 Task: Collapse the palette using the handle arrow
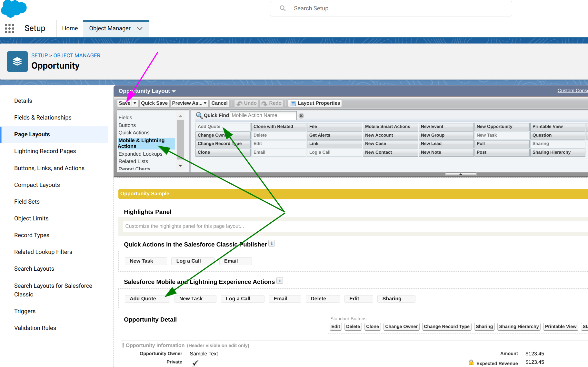461,174
